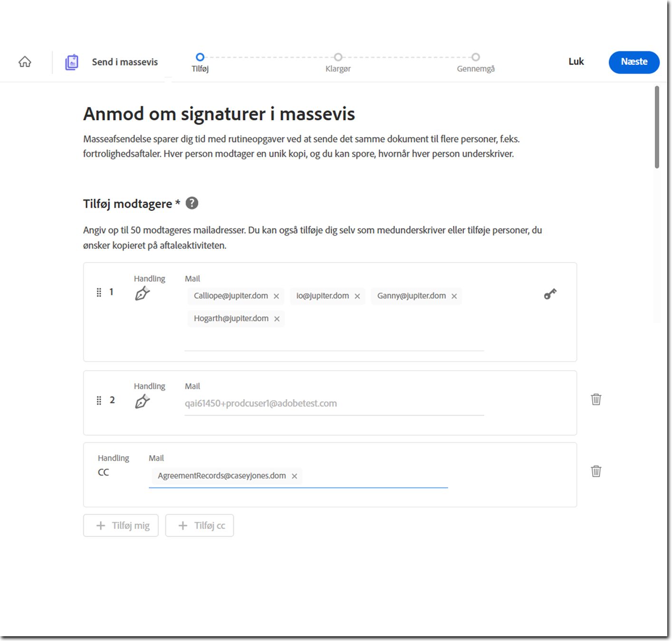Open the Tilføj modtagere help icon
This screenshot has width=672, height=641.
[192, 203]
